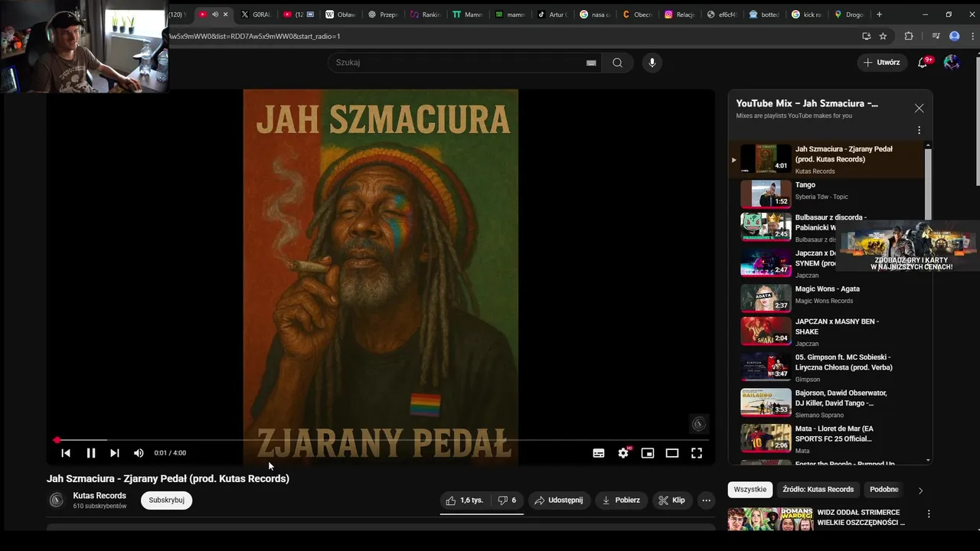The height and width of the screenshot is (551, 980).
Task: Open YouTube notifications bell
Action: pyautogui.click(x=923, y=63)
